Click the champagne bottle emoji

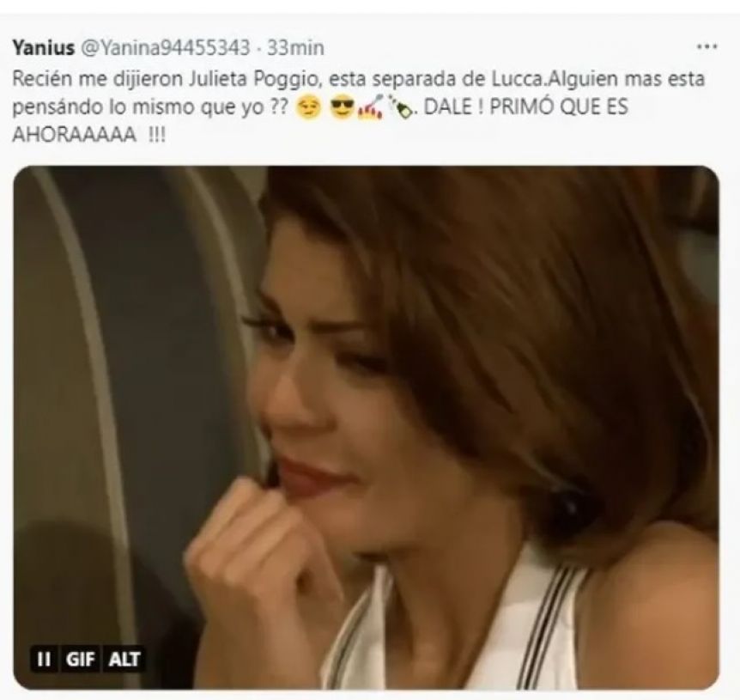coord(399,107)
